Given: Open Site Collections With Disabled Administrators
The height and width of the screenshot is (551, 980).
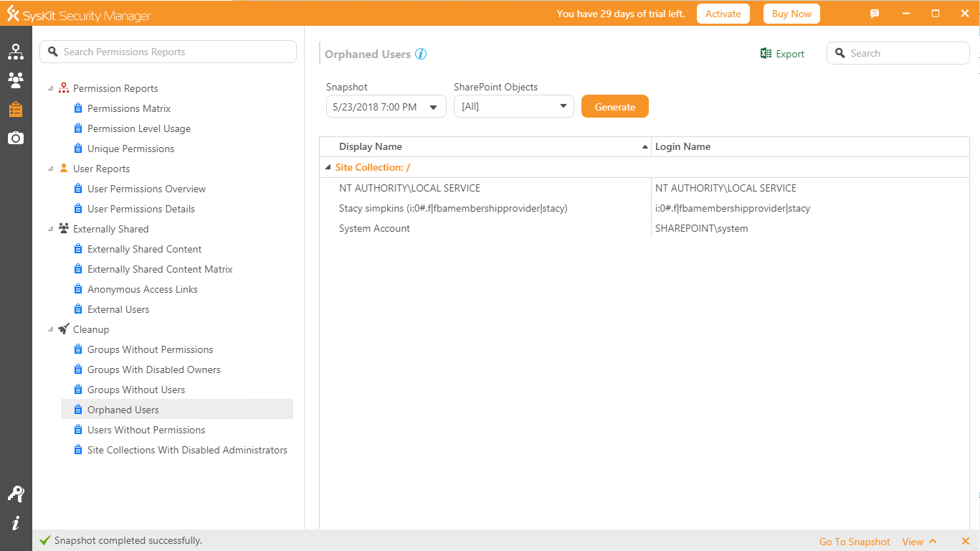Looking at the screenshot, I should [x=187, y=450].
